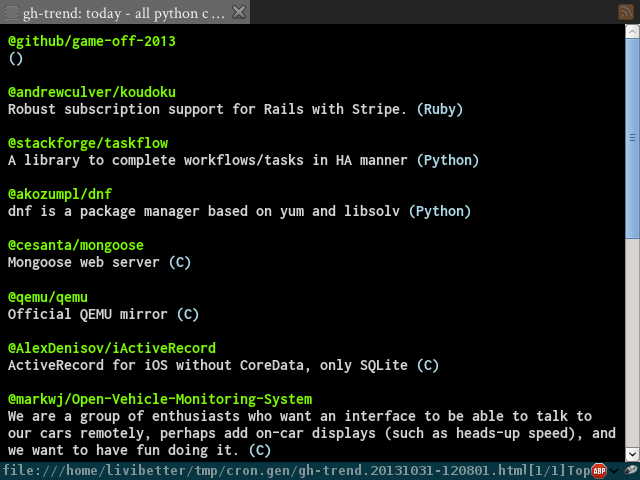Open the @cesanta/mongoose link
This screenshot has height=480, width=640.
pyautogui.click(x=76, y=245)
